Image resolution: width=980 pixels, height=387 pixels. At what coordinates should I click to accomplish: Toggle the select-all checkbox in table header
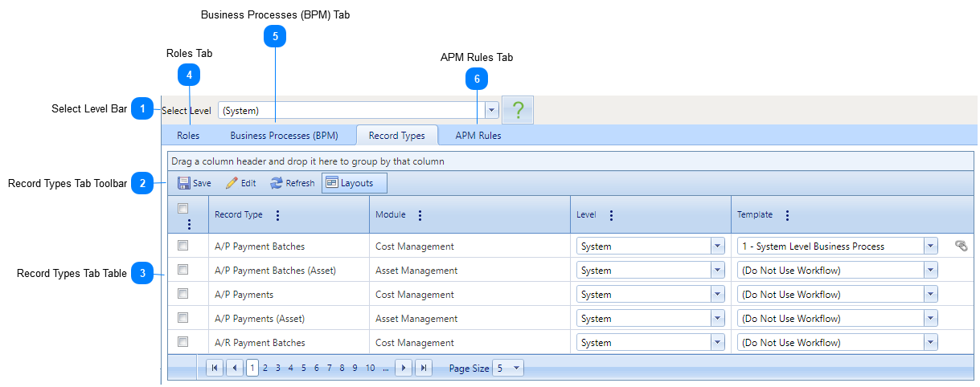coord(183,208)
